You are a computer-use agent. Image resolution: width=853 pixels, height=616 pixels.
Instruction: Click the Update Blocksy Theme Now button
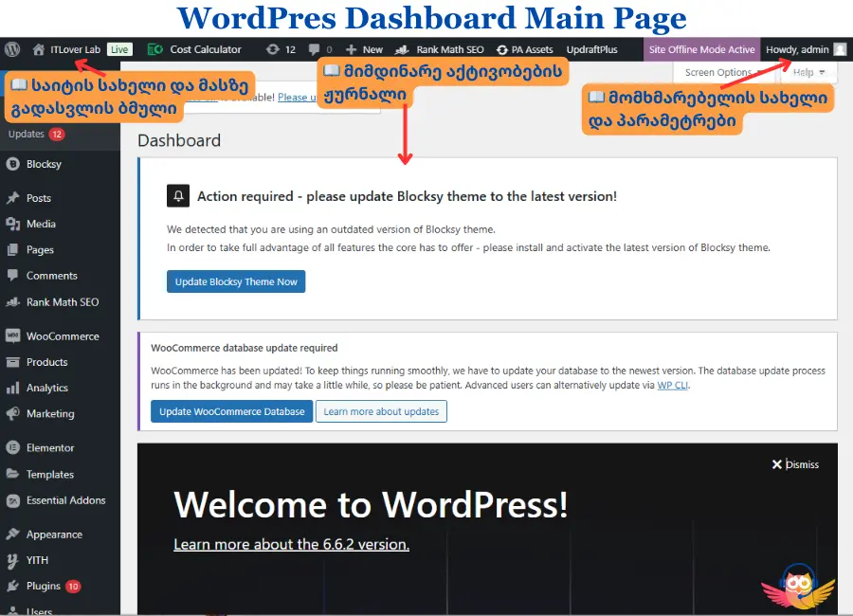click(x=236, y=281)
